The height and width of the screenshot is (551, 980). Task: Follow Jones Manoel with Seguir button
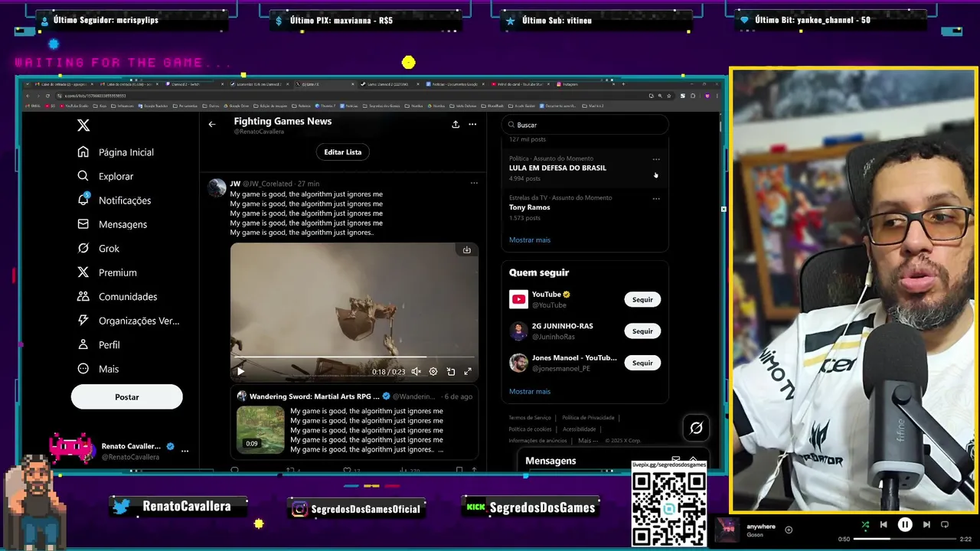(x=642, y=363)
